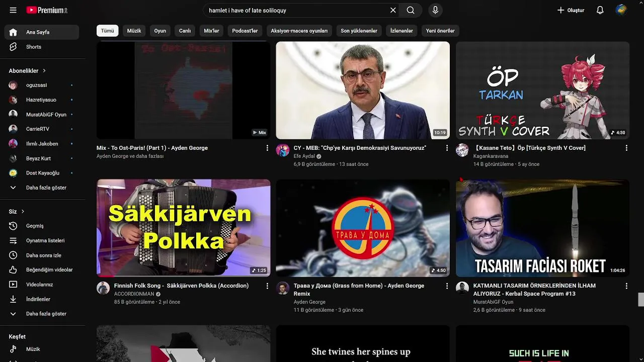Open CarrieRTV subscription channel
This screenshot has height=362, width=644.
point(42,129)
